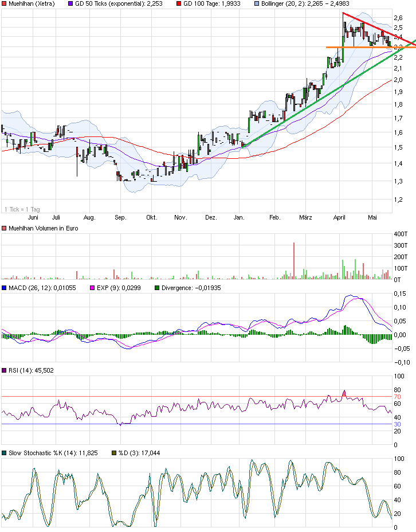Click the %D (3) legend swatch
The width and height of the screenshot is (416, 532).
pos(113,453)
